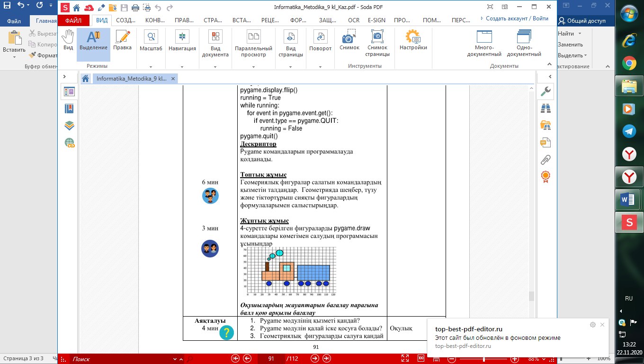Click Заменить in Word window
644x364 pixels.
(x=570, y=45)
